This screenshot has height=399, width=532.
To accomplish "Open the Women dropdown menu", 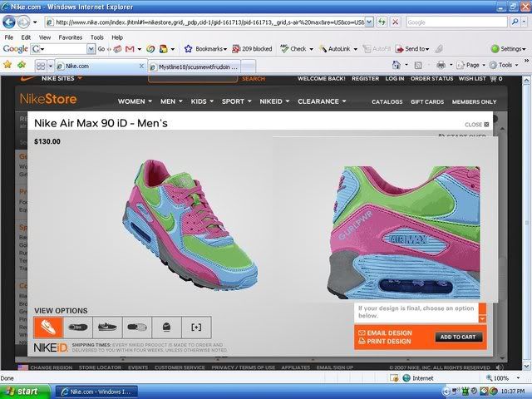I will (135, 101).
